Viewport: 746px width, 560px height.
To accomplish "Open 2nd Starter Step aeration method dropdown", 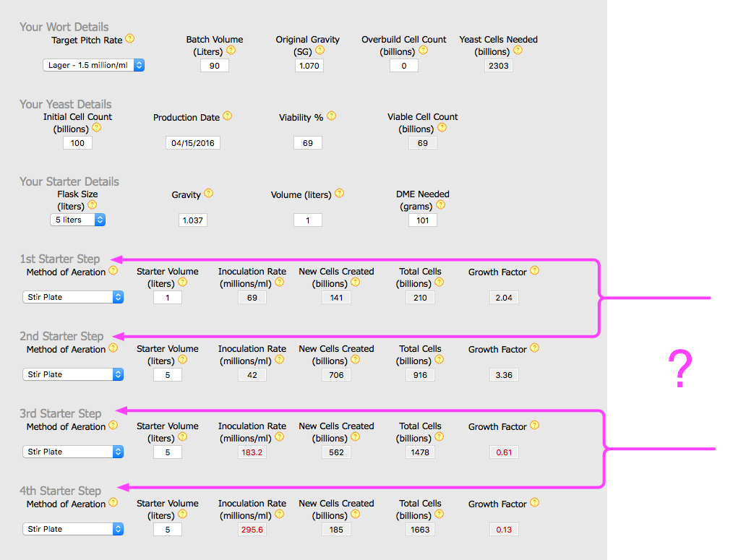I will (73, 374).
